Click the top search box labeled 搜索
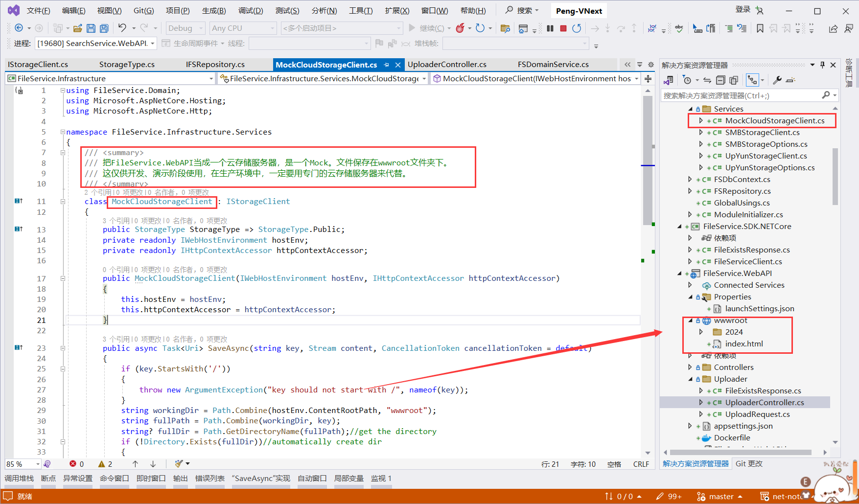 [522, 10]
